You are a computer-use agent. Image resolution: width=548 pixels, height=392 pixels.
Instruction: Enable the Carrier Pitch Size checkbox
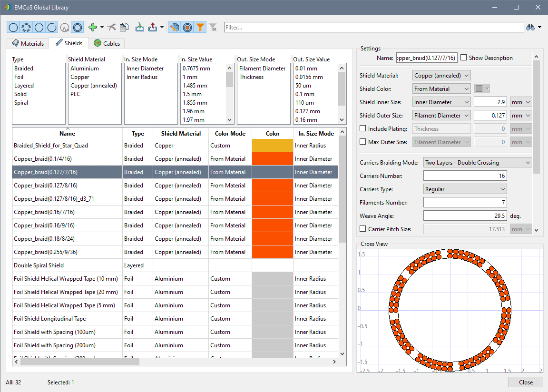363,229
